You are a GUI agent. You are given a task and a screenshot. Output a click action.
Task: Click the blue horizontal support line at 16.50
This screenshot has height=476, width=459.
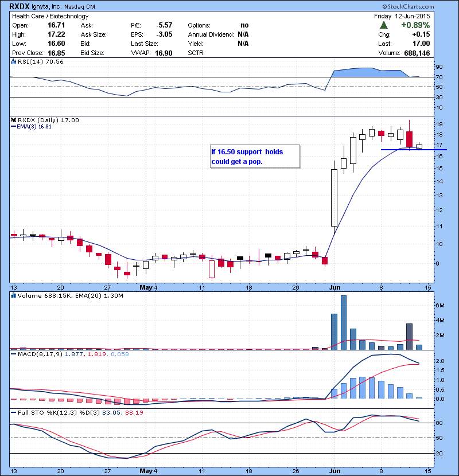pos(414,150)
